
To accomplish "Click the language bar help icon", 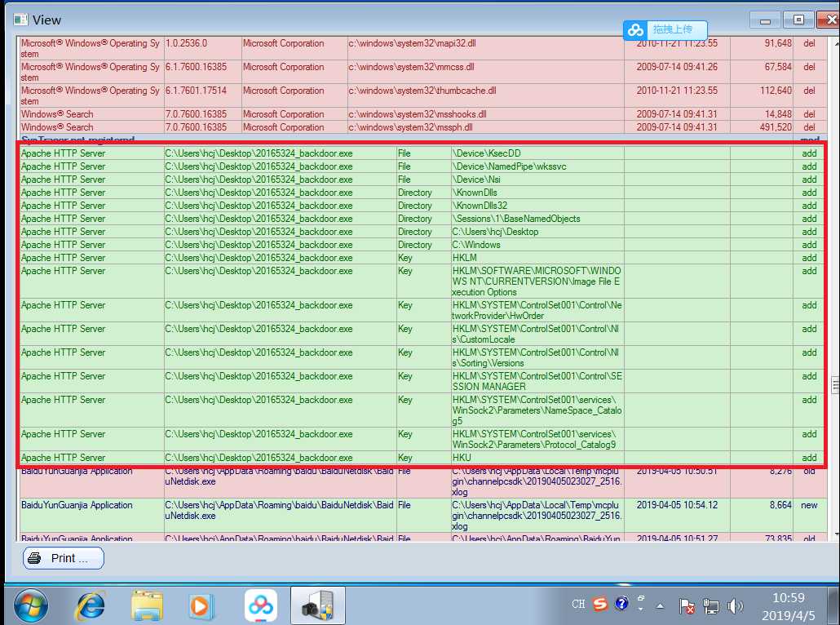I will [621, 604].
